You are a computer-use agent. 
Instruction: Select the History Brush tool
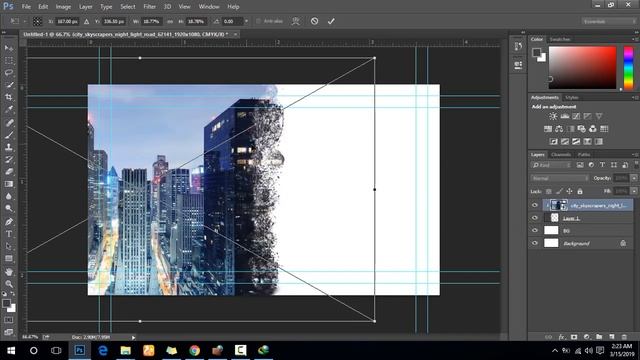tap(9, 159)
